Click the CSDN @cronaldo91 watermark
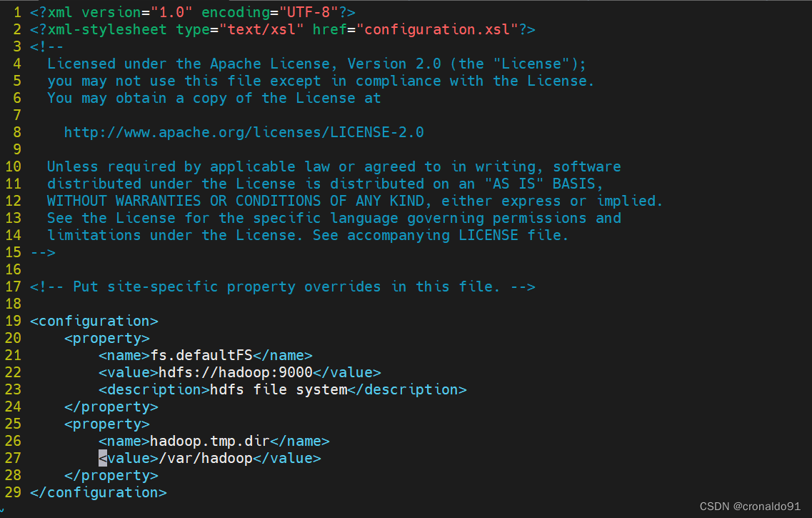 [750, 506]
